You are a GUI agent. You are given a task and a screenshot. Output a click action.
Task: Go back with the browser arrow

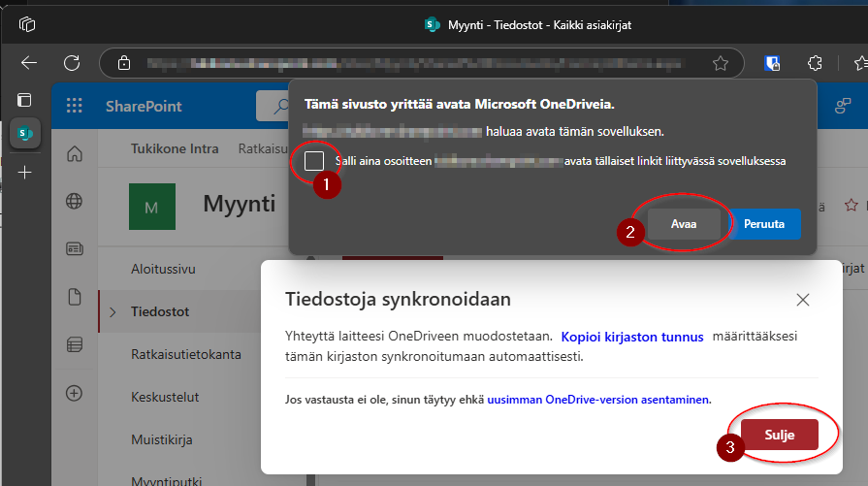point(29,63)
